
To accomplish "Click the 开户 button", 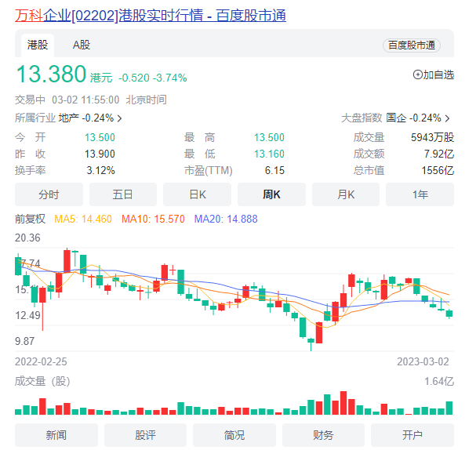I will click(412, 435).
